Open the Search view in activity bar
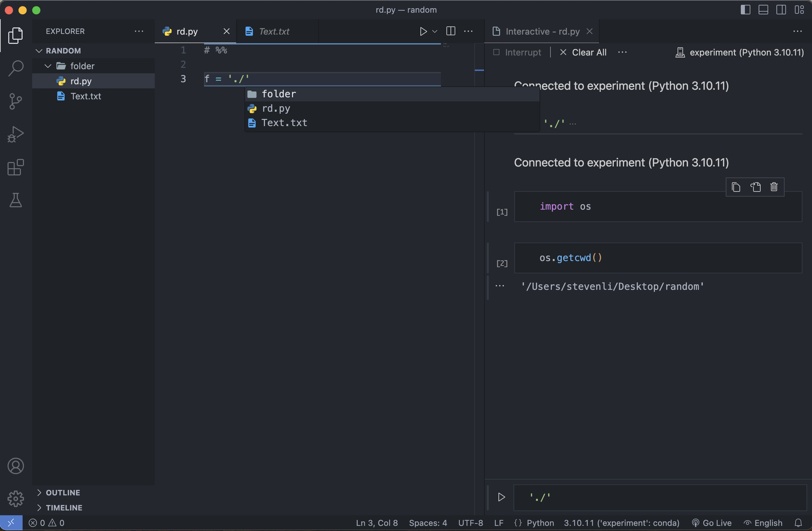This screenshot has width=812, height=531. pyautogui.click(x=16, y=68)
